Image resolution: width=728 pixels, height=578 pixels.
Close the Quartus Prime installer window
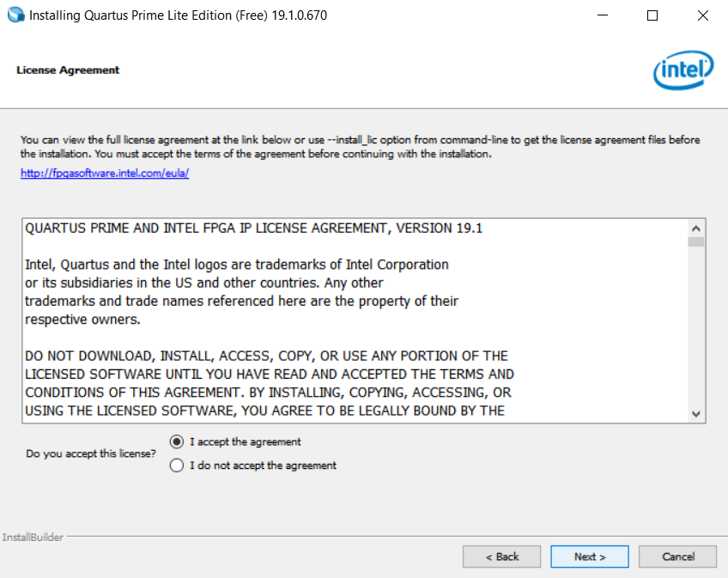tap(703, 15)
